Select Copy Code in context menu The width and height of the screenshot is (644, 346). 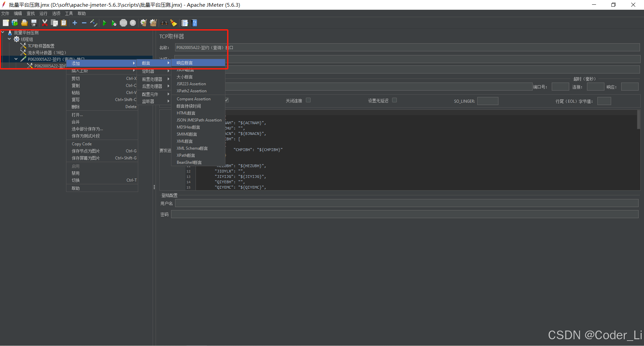coord(102,144)
